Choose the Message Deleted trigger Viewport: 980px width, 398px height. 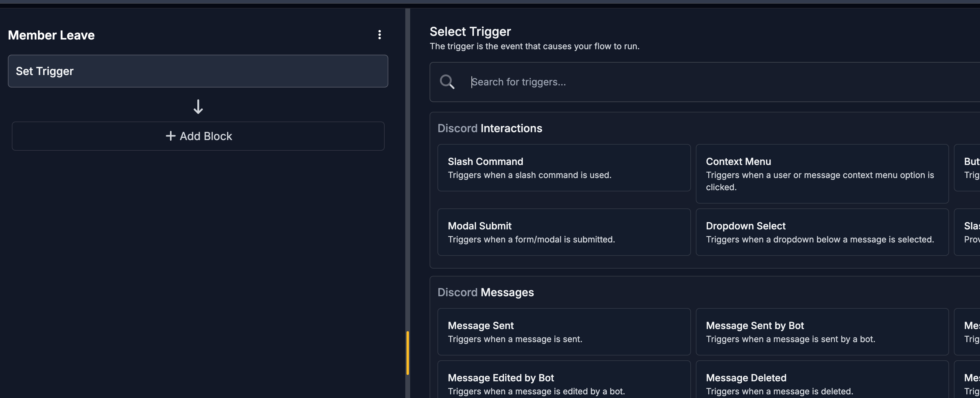[x=822, y=380]
